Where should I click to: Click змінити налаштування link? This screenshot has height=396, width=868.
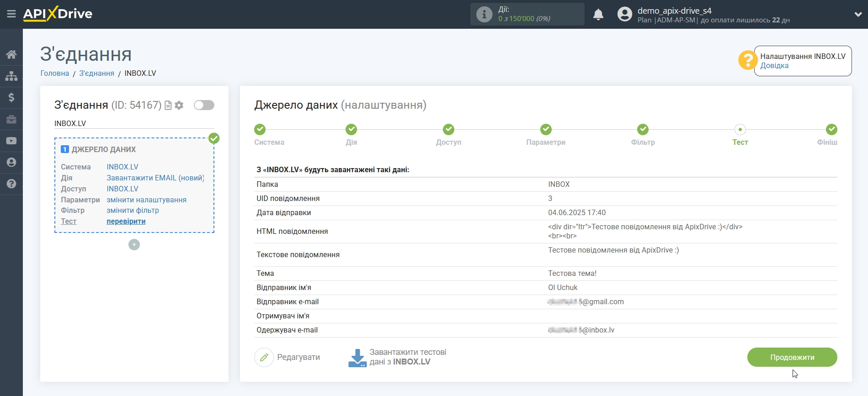[x=146, y=200]
